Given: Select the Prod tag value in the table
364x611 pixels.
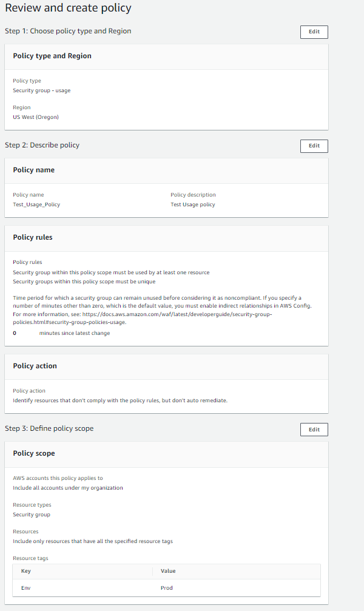Looking at the screenshot, I should click(x=166, y=587).
